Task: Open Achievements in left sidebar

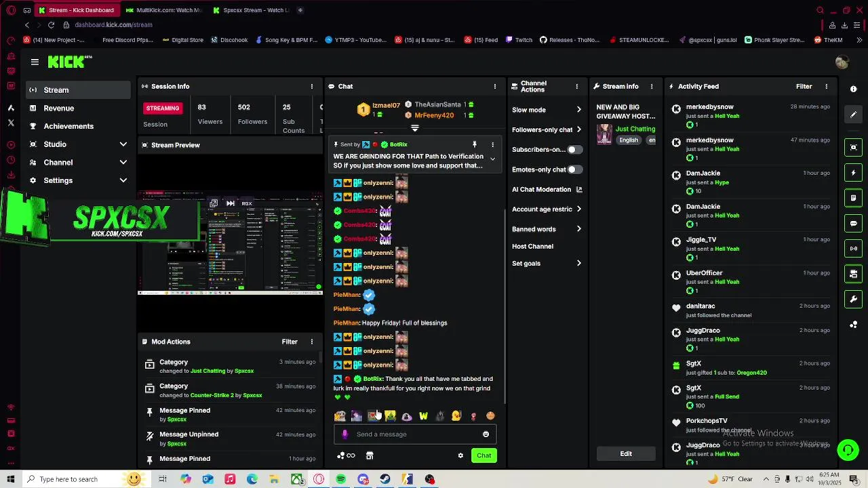Action: [79, 126]
